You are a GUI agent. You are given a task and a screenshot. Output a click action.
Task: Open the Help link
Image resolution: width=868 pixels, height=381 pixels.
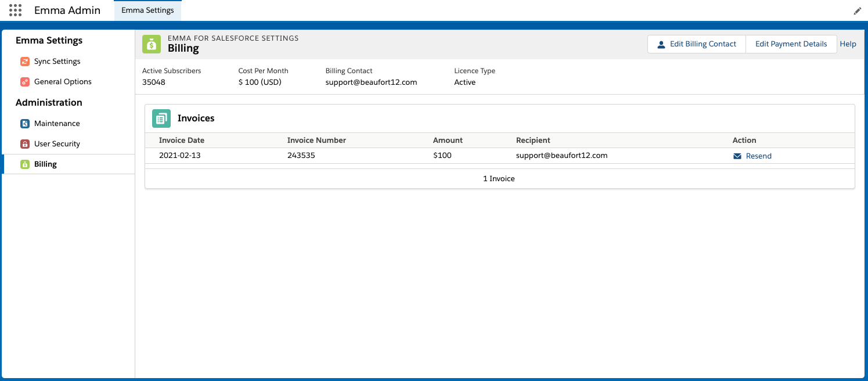pyautogui.click(x=848, y=44)
